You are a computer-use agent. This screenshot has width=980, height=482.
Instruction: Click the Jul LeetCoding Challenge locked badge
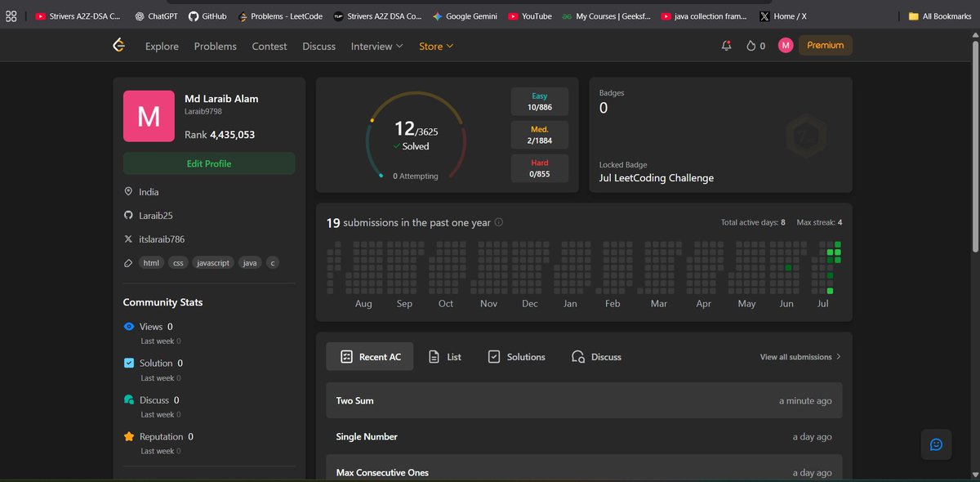[657, 178]
